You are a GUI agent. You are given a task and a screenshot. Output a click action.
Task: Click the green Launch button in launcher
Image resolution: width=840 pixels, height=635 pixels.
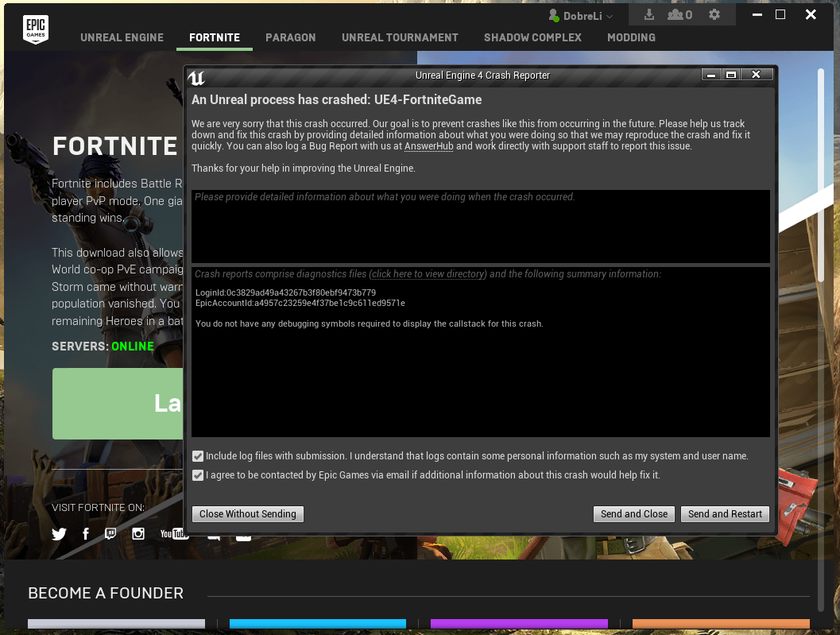(118, 404)
